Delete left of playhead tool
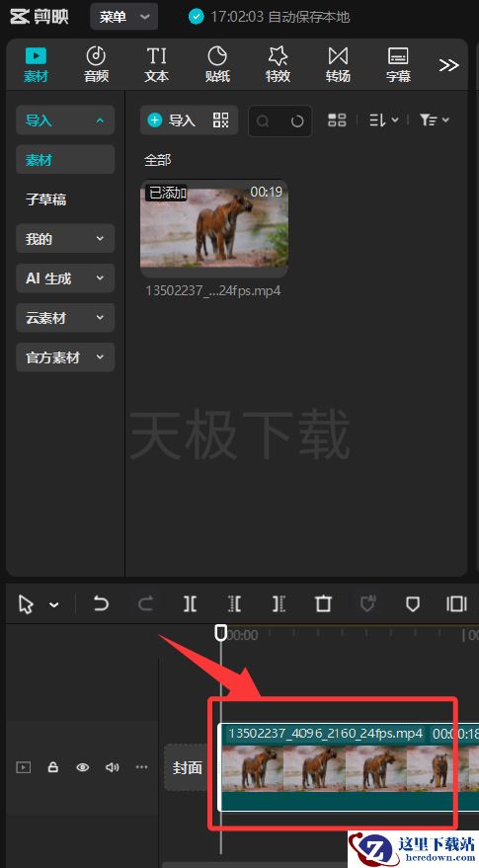 tap(234, 604)
